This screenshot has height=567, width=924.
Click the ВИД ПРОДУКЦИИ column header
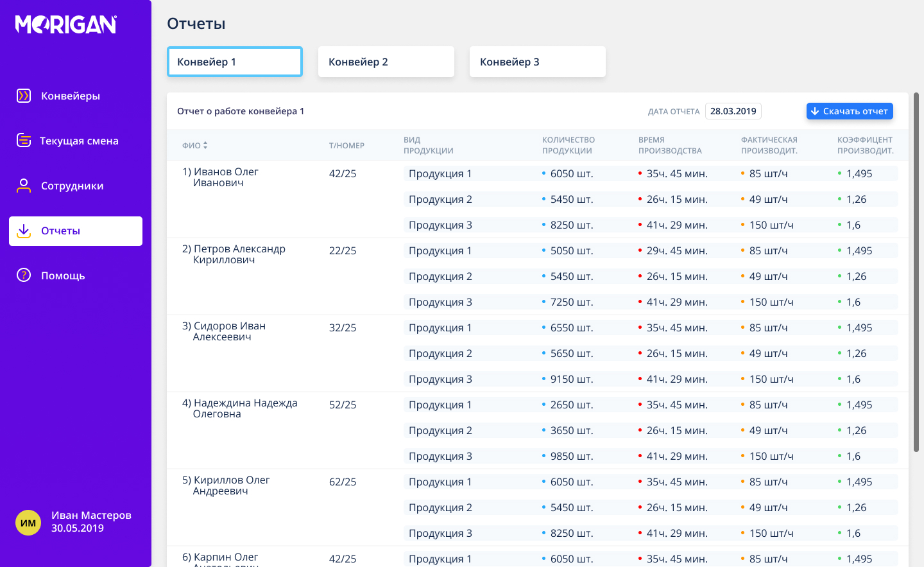[x=429, y=145]
